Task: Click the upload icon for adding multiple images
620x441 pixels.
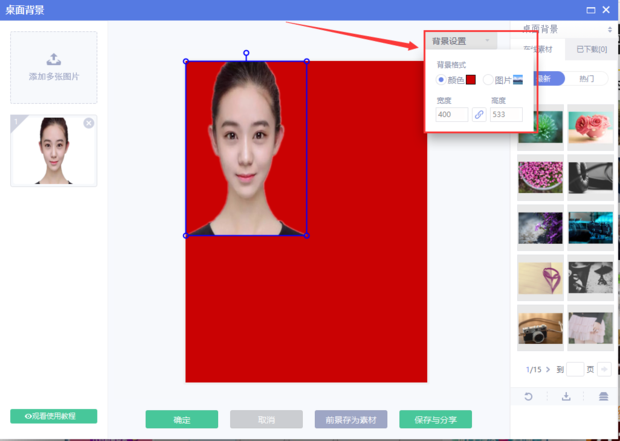Action: point(54,59)
